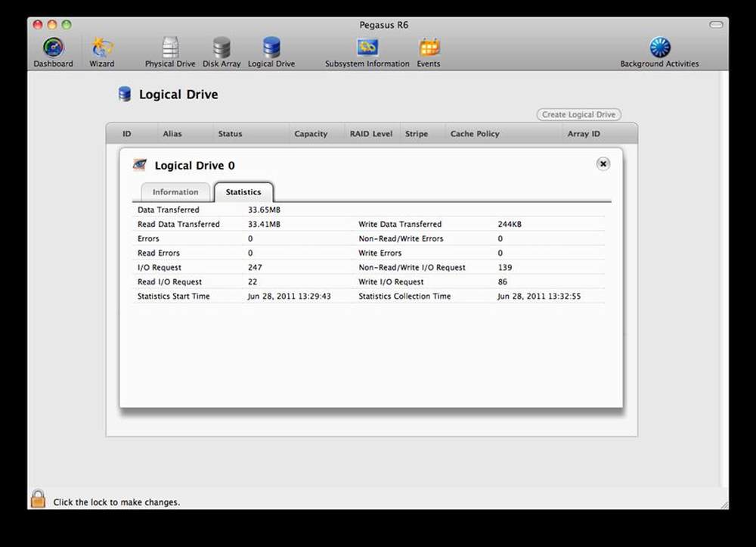The height and width of the screenshot is (547, 756).
Task: Click the ID column header
Action: coord(127,134)
